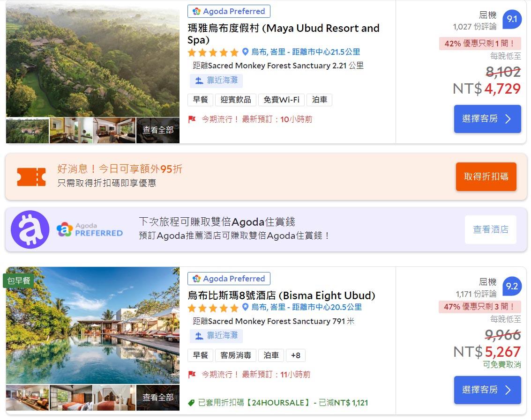Viewport: 531px width, 420px height.
Task: Click 選擇客房 button for Maya Ubud Resort
Action: click(487, 119)
